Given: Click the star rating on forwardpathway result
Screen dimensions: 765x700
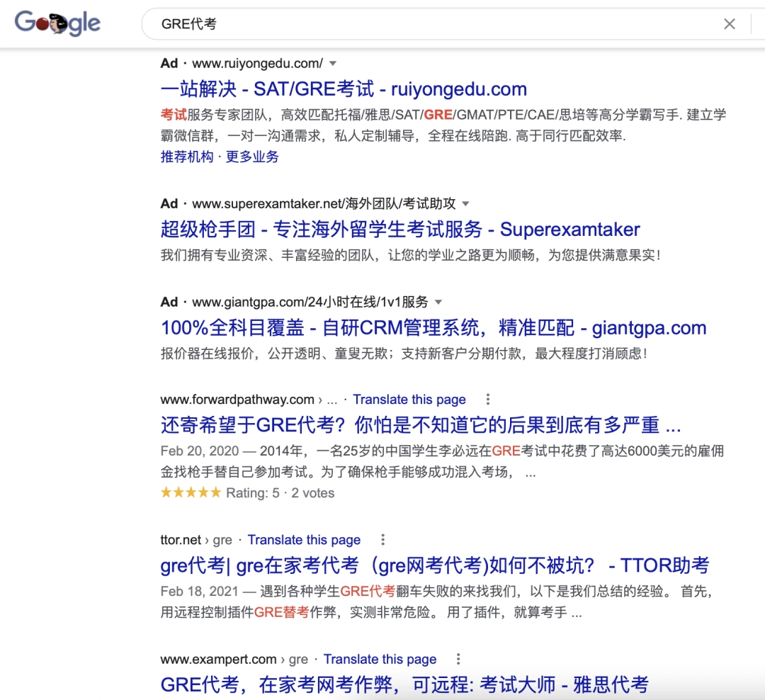Looking at the screenshot, I should (x=191, y=492).
